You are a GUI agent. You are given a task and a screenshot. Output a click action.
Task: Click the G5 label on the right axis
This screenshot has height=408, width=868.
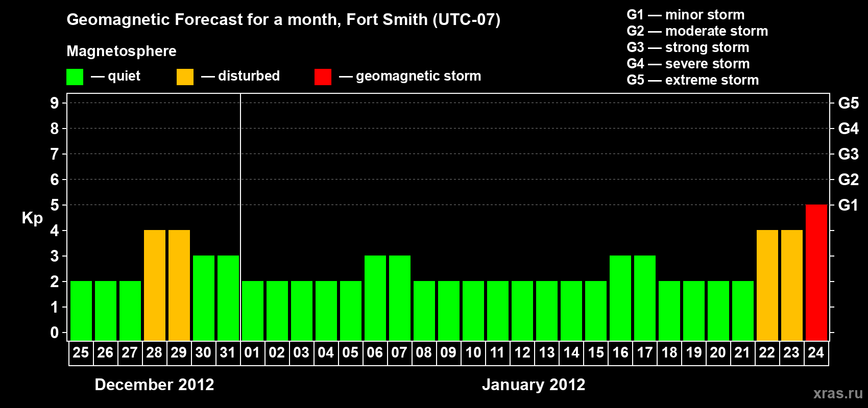(849, 103)
